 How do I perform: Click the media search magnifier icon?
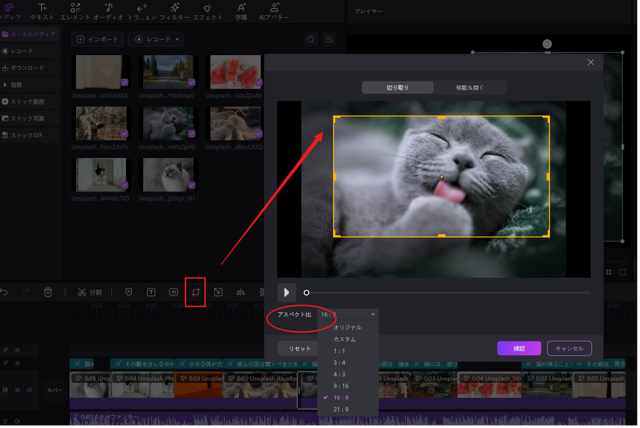click(x=310, y=39)
